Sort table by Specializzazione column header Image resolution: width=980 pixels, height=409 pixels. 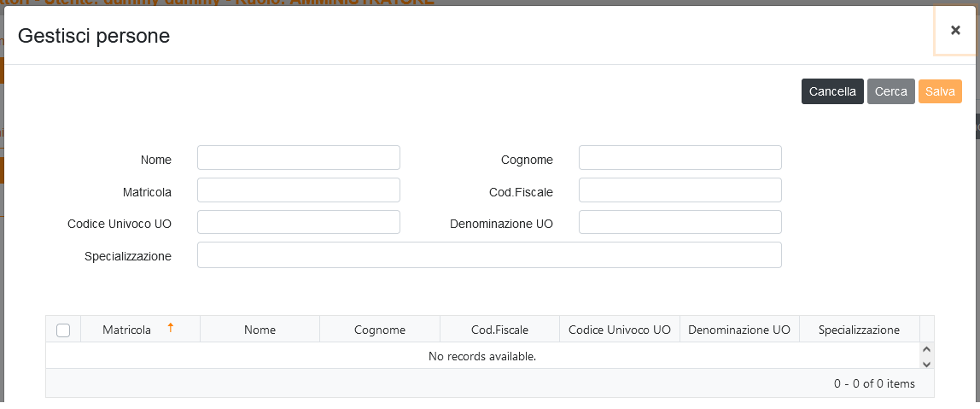pos(860,330)
